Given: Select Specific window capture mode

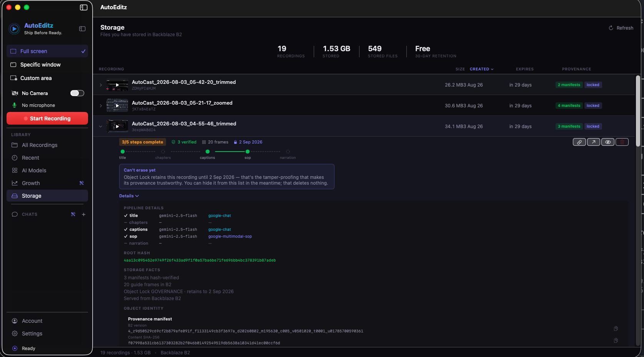Looking at the screenshot, I should tap(47, 65).
